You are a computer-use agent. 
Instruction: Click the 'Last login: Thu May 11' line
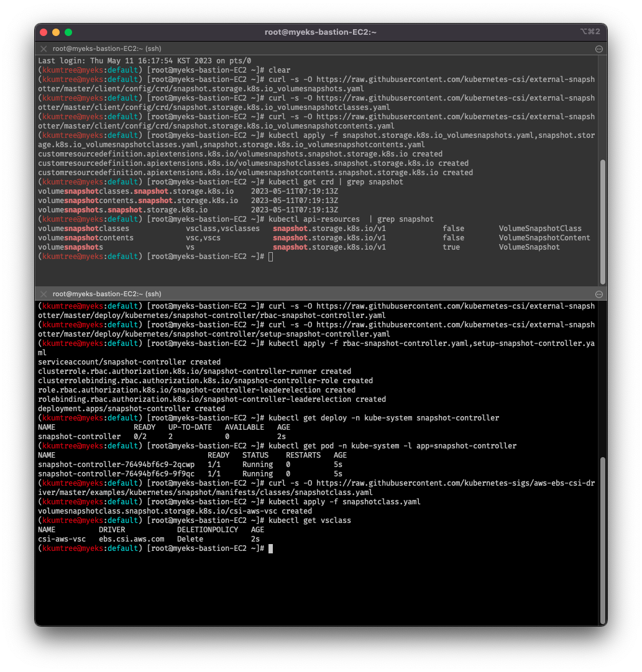pyautogui.click(x=145, y=61)
